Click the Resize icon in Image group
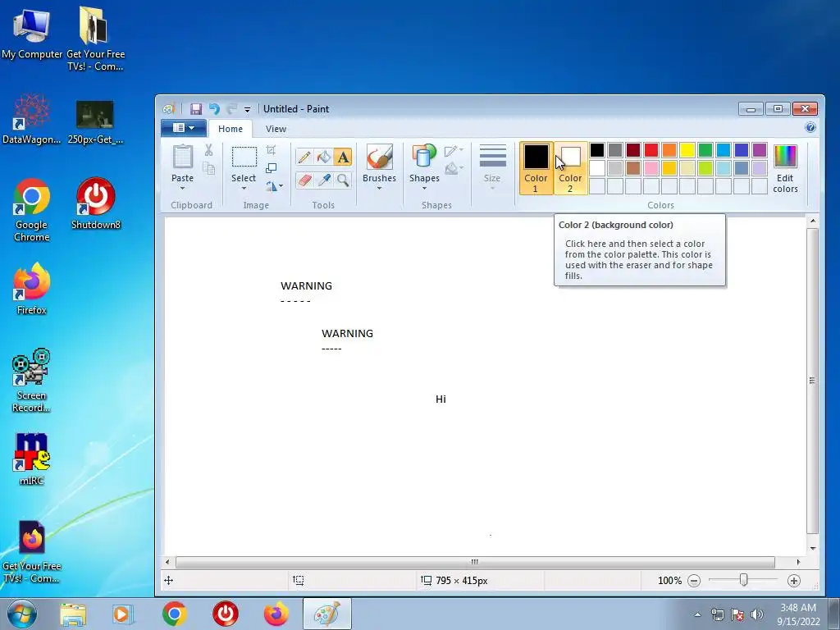 (x=271, y=168)
